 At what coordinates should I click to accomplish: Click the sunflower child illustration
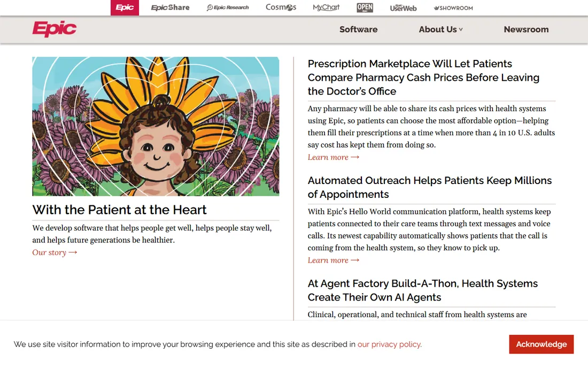156,126
